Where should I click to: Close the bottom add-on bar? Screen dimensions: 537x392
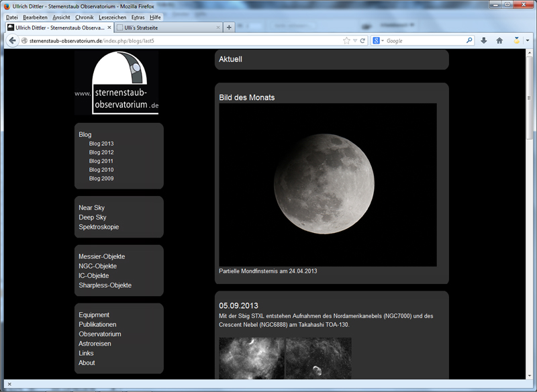pyautogui.click(x=9, y=384)
